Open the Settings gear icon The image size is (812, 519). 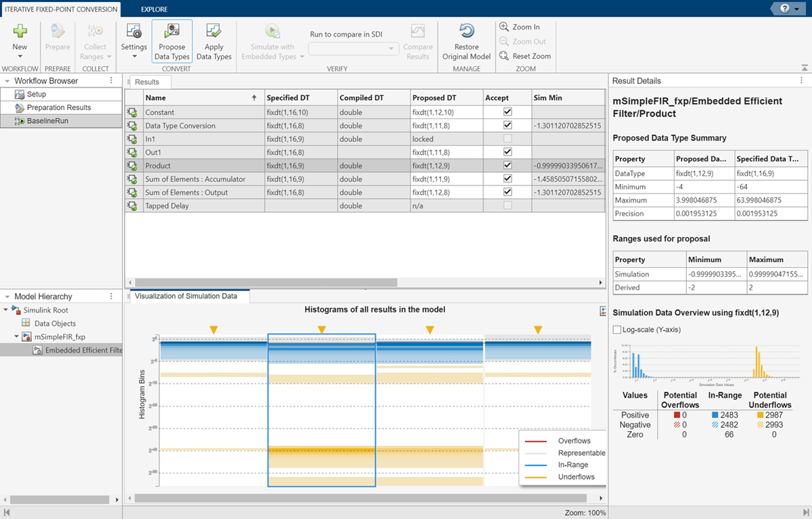[134, 31]
